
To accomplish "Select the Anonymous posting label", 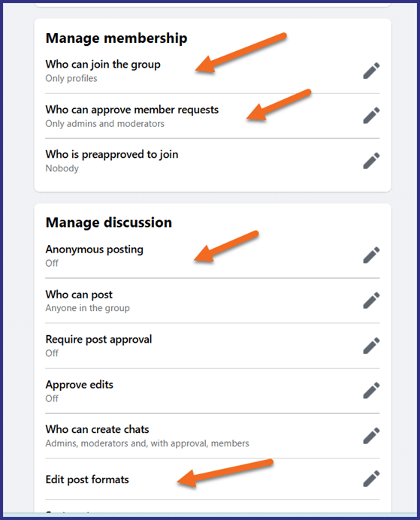I will click(94, 249).
